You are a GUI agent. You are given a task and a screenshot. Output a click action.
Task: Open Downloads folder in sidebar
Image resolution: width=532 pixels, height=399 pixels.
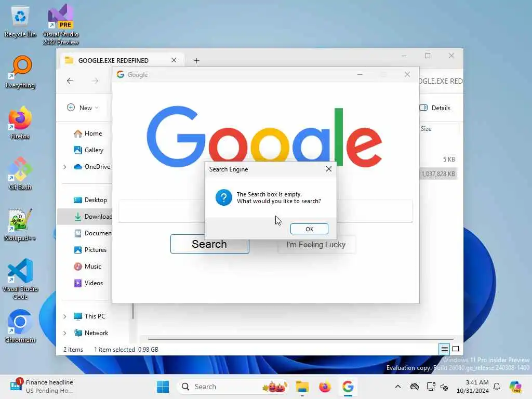[x=92, y=217]
